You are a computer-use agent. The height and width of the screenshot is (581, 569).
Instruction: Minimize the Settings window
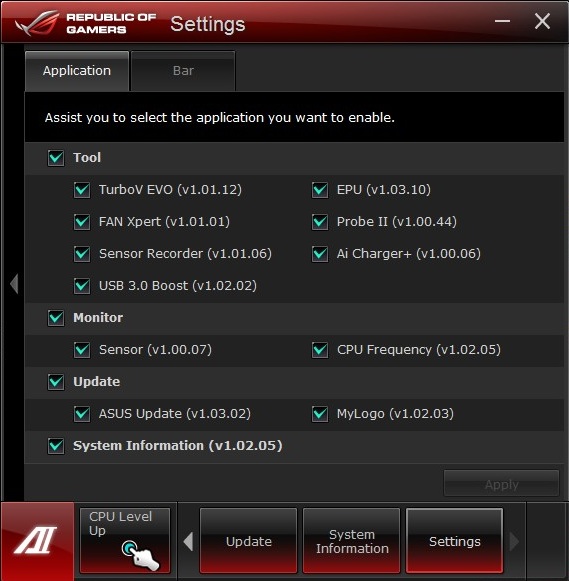coord(502,21)
